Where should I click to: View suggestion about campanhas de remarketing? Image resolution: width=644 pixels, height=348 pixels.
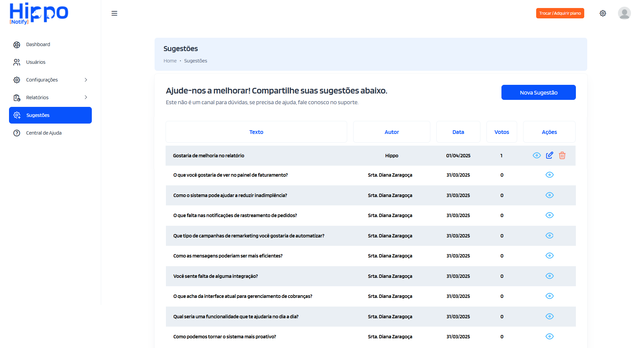(549, 236)
